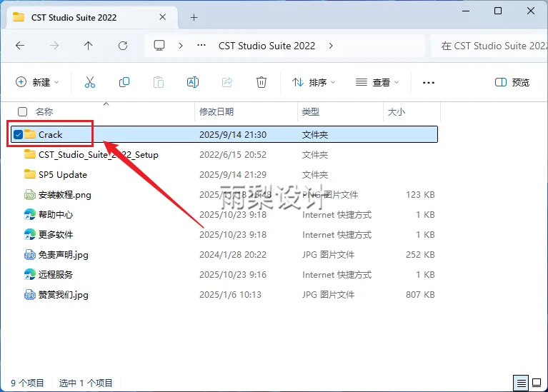Open the 新建 dropdown menu
This screenshot has height=392, width=548.
pyautogui.click(x=37, y=82)
